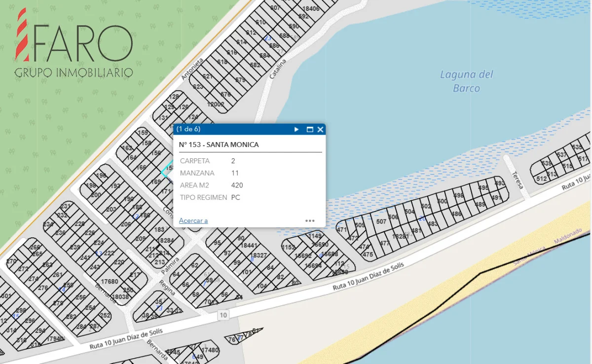Screen dimensions: 592x364
Task: Maximize the parcel info popup
Action: click(x=310, y=129)
